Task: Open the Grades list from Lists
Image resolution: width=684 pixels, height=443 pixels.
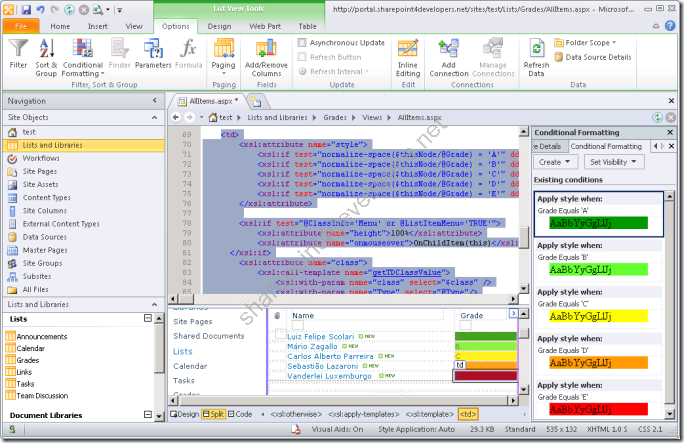Action: [x=27, y=360]
